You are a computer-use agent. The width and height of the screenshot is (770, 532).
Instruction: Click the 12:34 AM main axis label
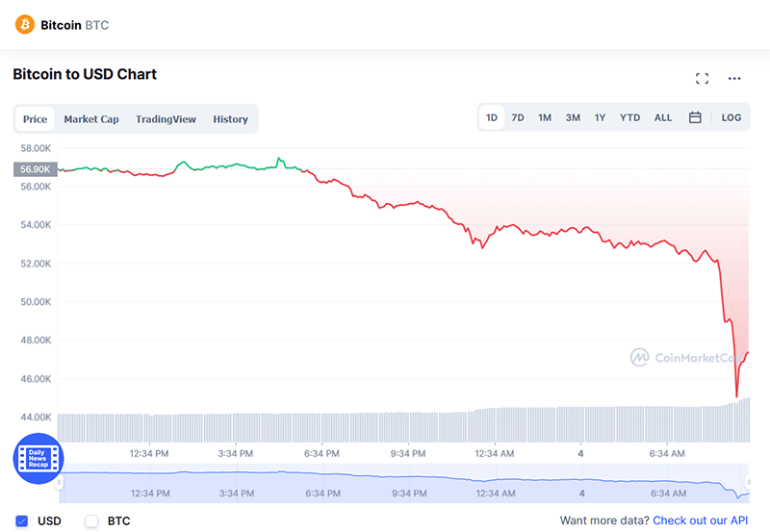pos(494,453)
